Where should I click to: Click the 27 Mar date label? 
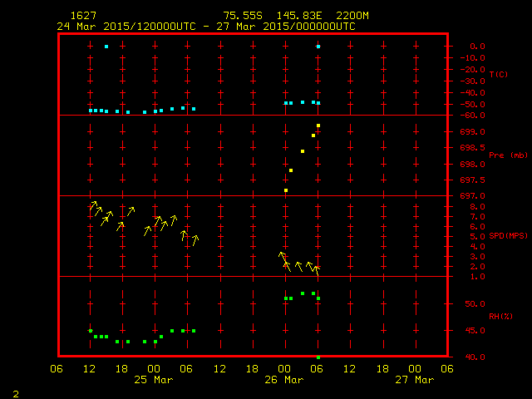click(414, 380)
